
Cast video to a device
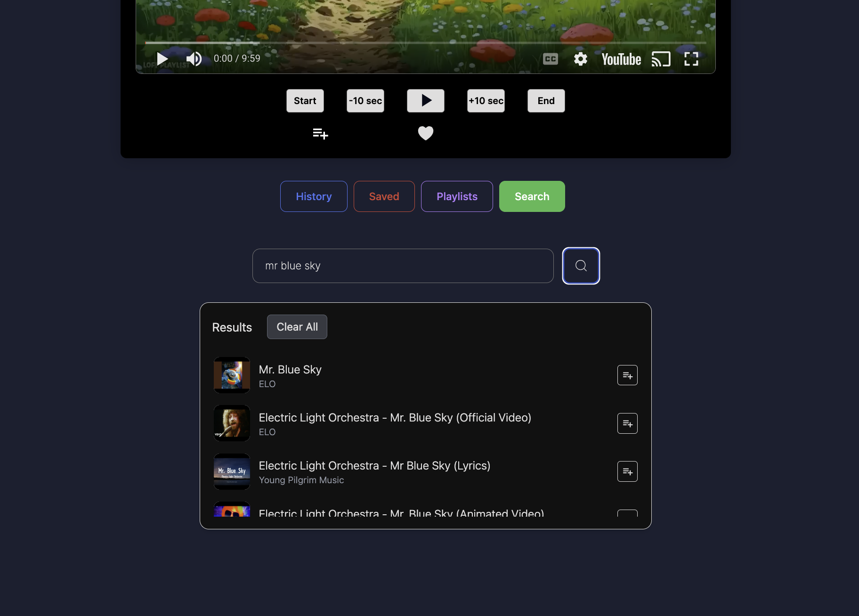tap(661, 59)
